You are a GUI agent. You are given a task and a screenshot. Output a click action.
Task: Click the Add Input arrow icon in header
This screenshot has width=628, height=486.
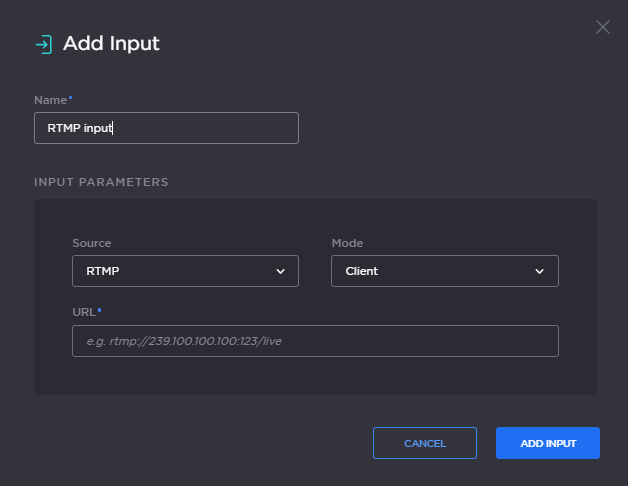tap(43, 44)
